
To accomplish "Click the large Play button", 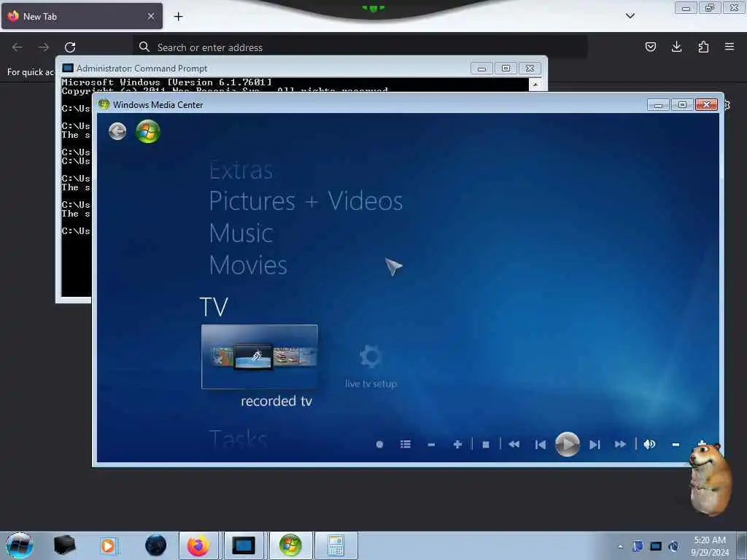I will [567, 444].
